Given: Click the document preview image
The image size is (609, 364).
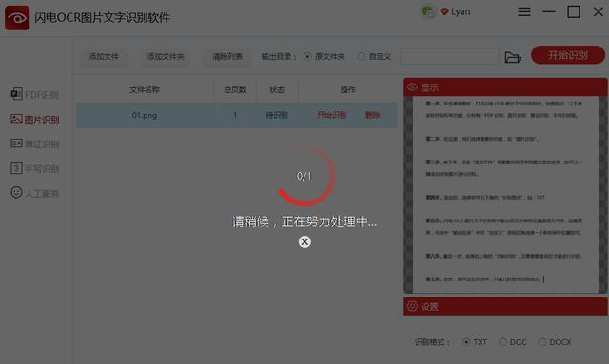Looking at the screenshot, I should tap(505, 195).
